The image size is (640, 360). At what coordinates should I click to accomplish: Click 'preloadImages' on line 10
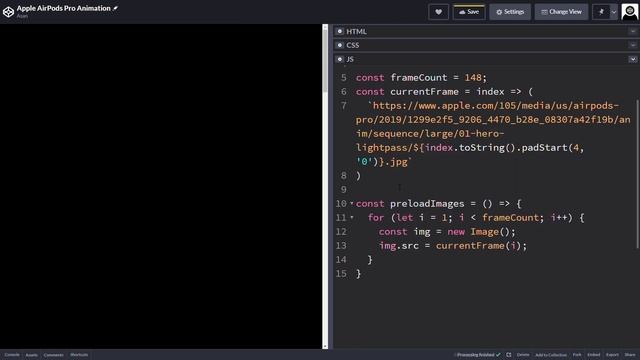click(x=427, y=203)
